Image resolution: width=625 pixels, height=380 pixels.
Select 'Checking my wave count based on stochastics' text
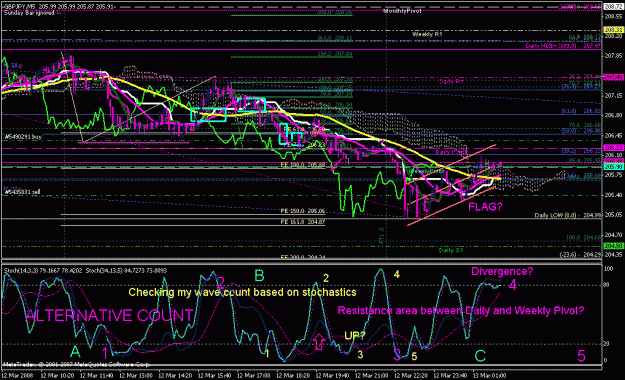click(x=242, y=292)
